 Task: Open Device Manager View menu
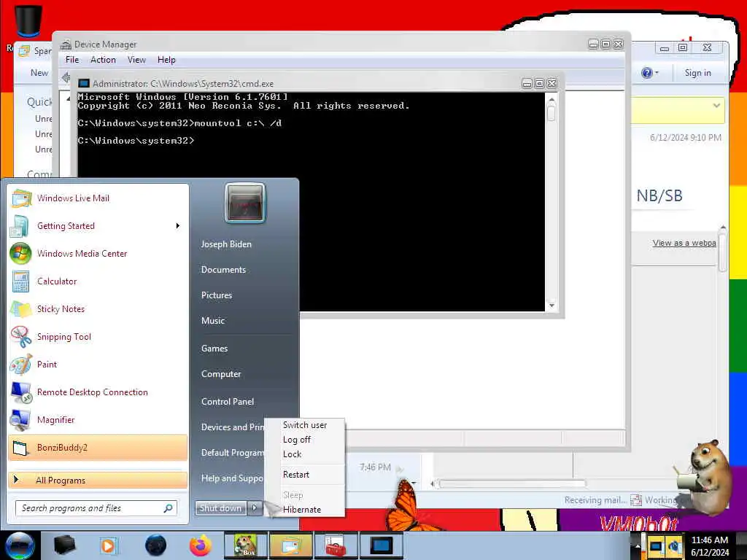(136, 60)
